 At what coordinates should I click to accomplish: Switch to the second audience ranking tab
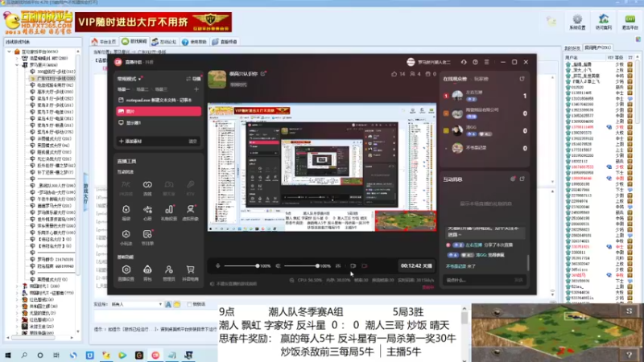(481, 79)
